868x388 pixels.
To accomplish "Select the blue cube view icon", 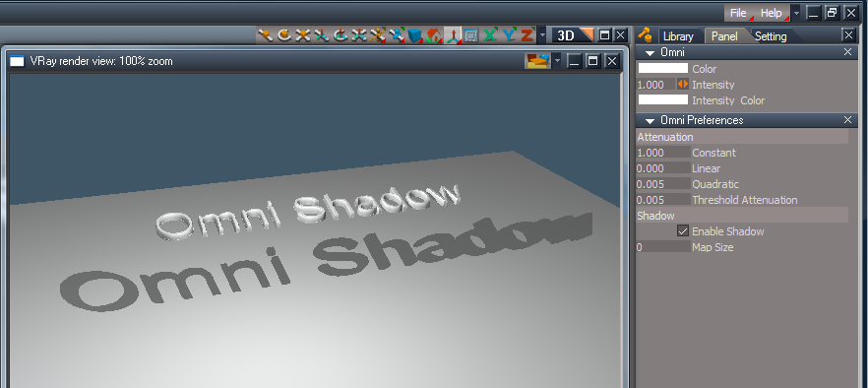I will click(414, 35).
